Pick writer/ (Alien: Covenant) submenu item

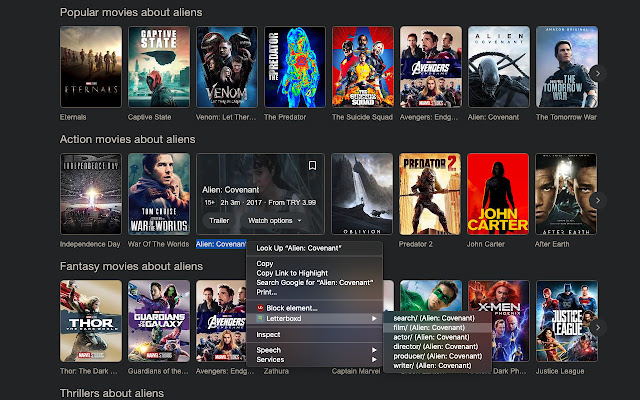click(x=438, y=366)
